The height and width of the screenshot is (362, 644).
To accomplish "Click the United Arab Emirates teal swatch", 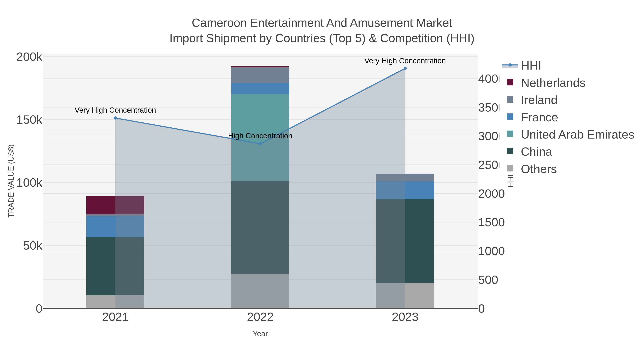I will pyautogui.click(x=510, y=134).
